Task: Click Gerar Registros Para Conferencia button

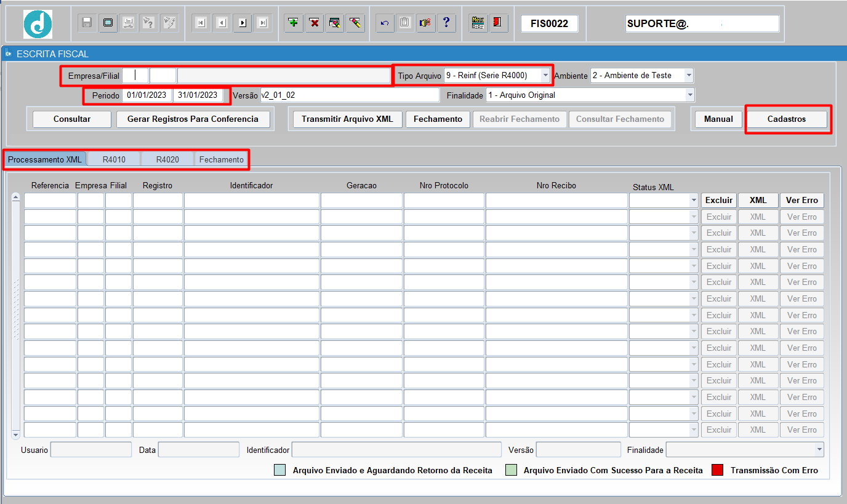Action: pos(193,119)
